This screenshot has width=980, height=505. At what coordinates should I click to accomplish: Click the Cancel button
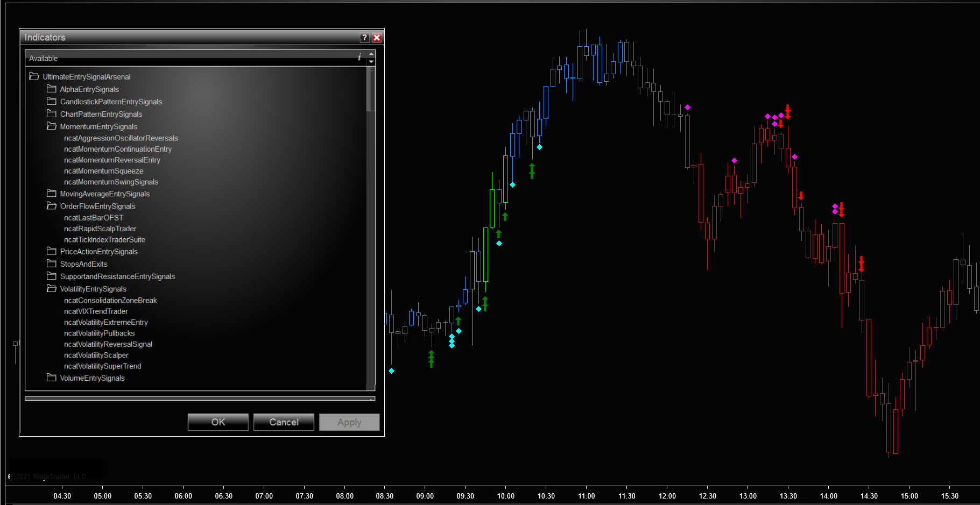(284, 422)
